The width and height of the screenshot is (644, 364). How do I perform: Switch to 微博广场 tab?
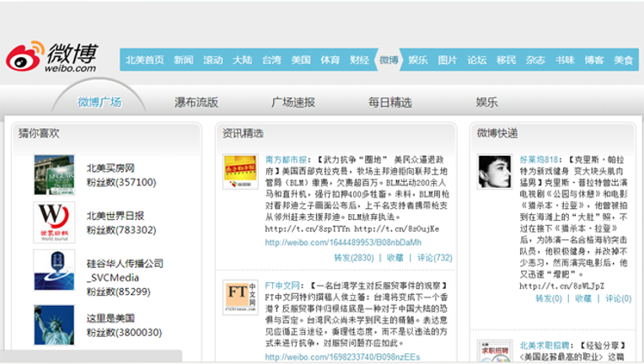point(99,102)
